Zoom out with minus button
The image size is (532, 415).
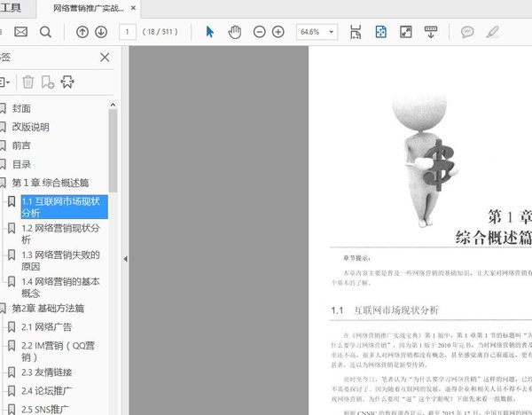click(x=259, y=32)
